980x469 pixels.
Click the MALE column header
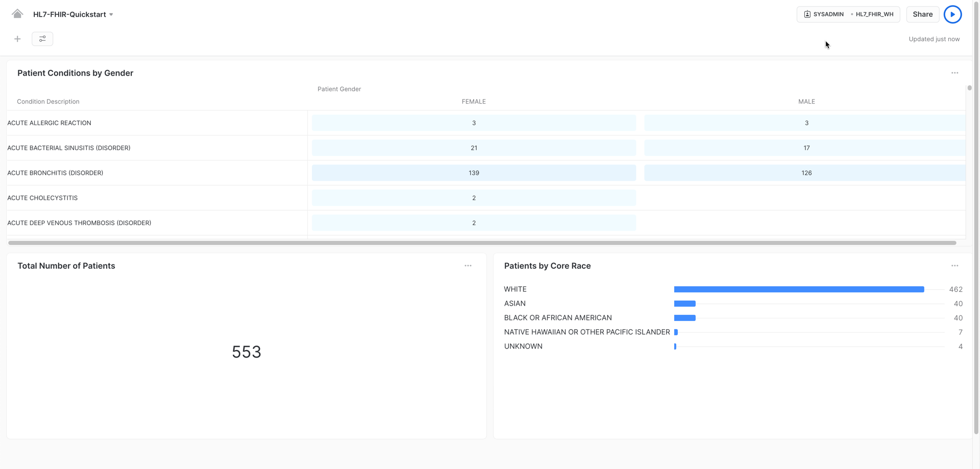(806, 102)
